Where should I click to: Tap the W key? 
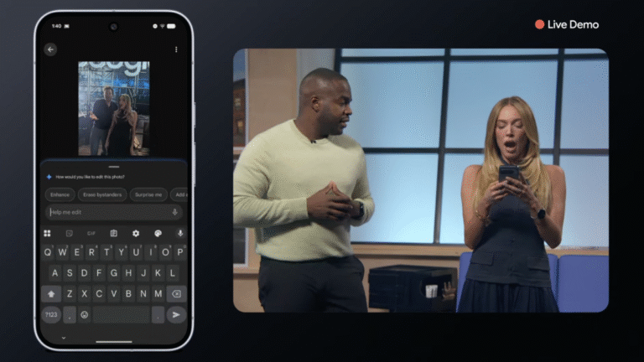[x=62, y=252]
